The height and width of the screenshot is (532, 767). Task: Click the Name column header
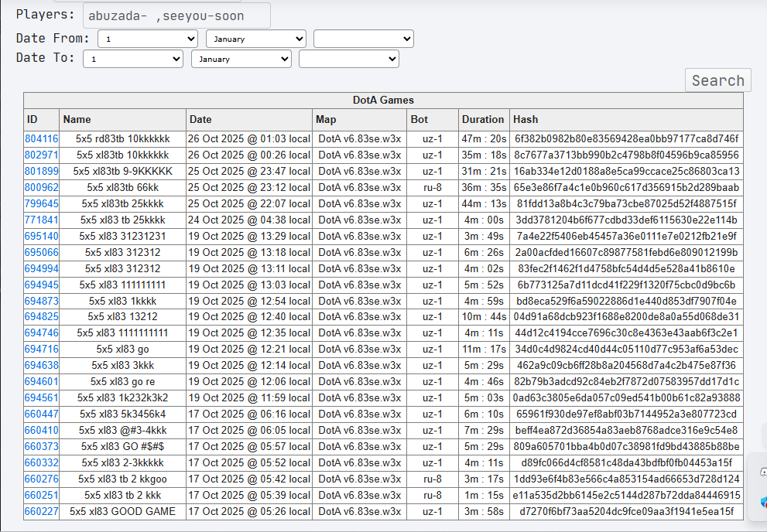123,119
